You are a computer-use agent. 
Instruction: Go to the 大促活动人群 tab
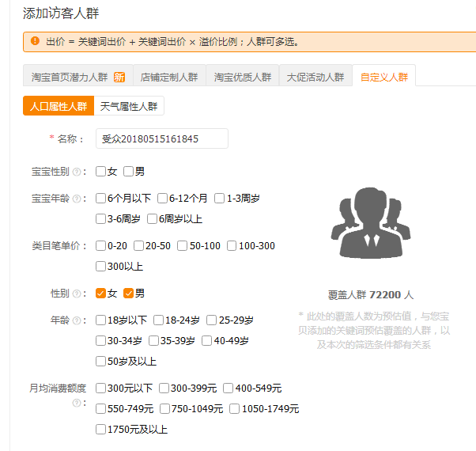point(315,77)
